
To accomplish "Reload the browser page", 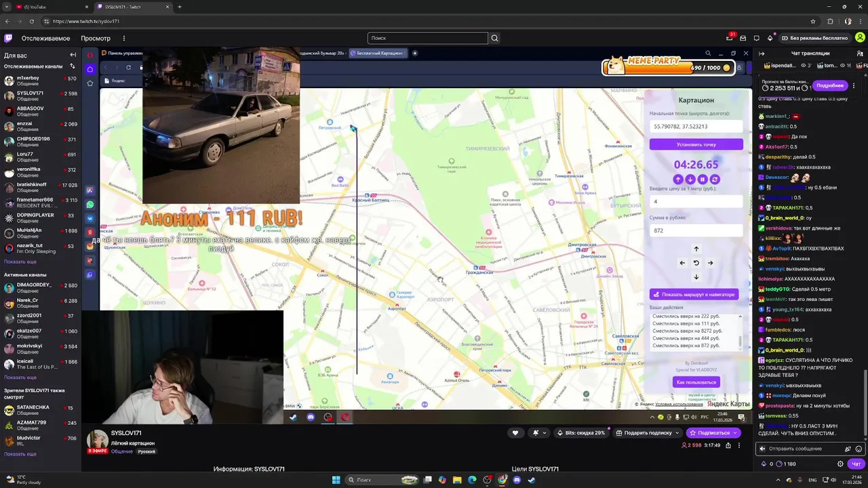I will click(x=31, y=21).
